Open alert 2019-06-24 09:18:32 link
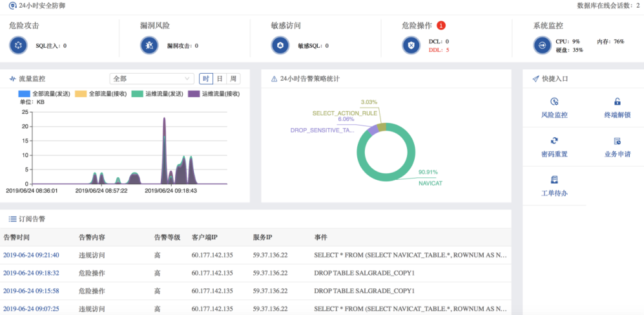This screenshot has width=644, height=315. [31, 273]
